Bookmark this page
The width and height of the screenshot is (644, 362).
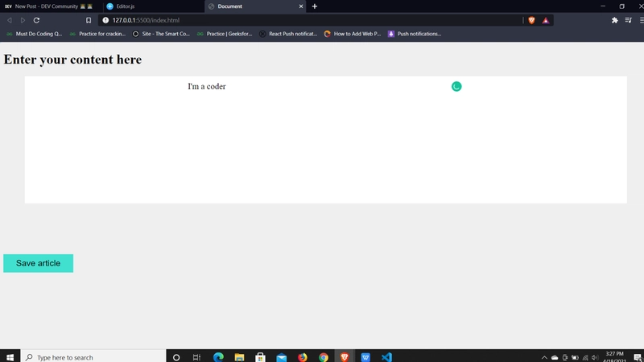[89, 20]
